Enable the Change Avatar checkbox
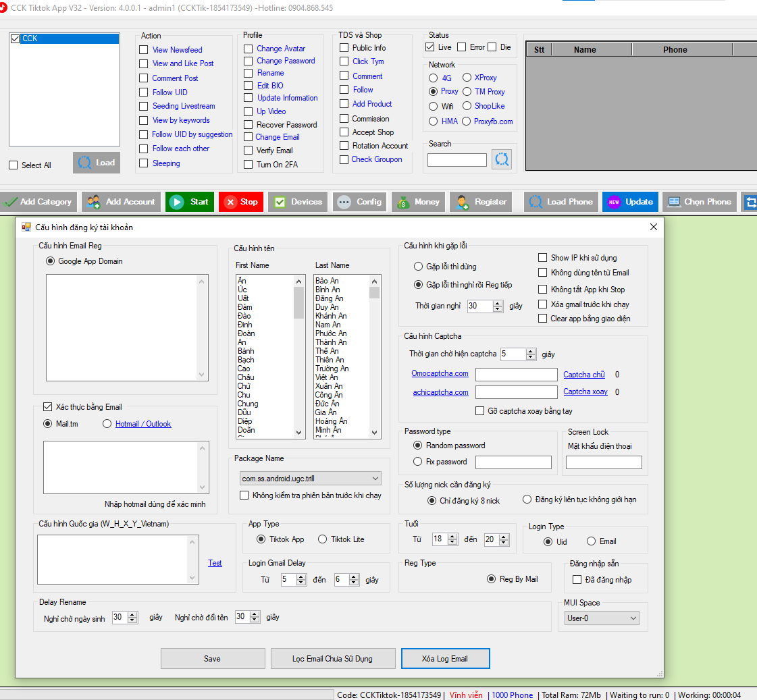 (248, 49)
